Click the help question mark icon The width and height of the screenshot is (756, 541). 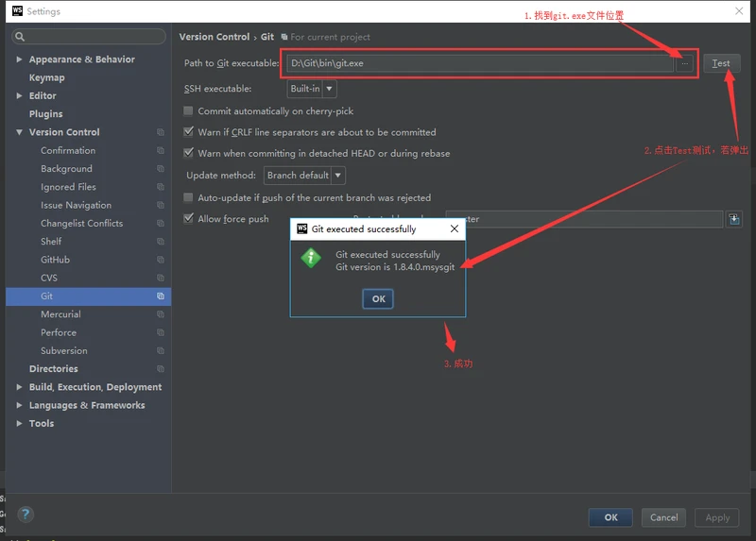click(26, 515)
